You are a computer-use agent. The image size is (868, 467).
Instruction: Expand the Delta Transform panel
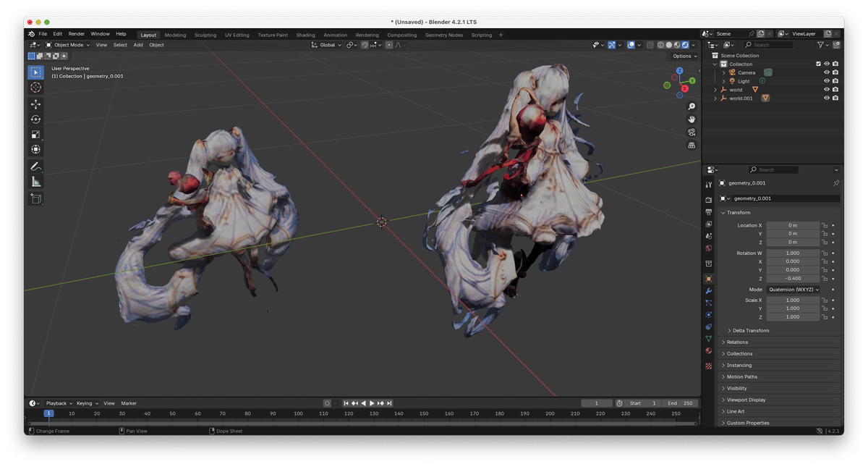[752, 330]
